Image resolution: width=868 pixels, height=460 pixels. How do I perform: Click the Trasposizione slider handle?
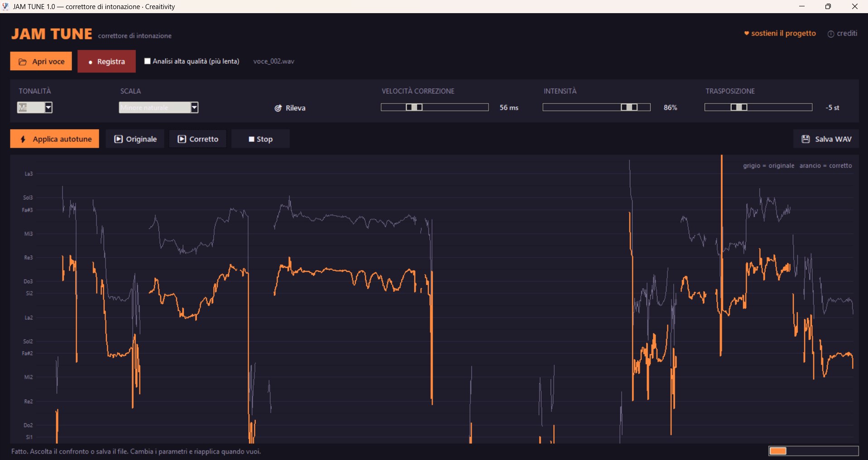[x=739, y=107]
